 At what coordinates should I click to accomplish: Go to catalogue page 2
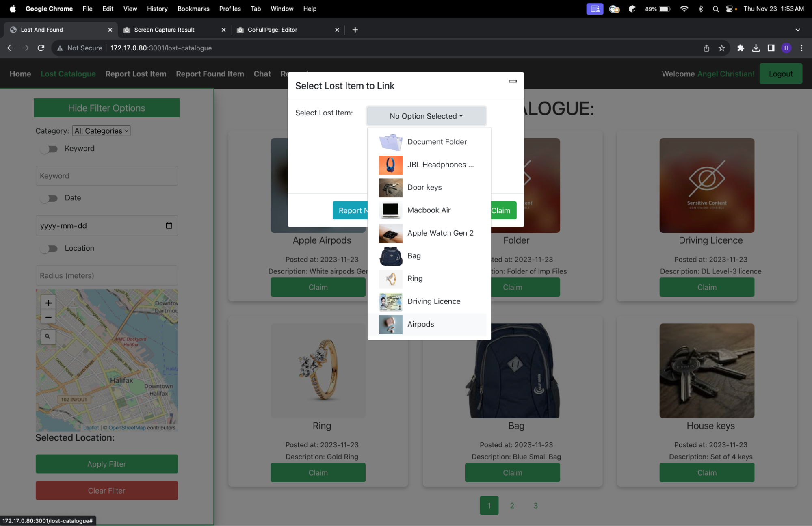coord(512,506)
